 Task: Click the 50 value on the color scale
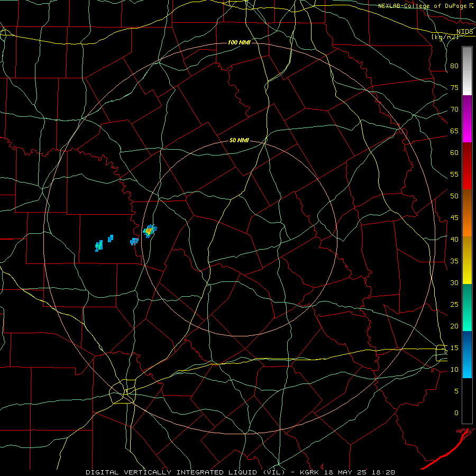(x=454, y=196)
